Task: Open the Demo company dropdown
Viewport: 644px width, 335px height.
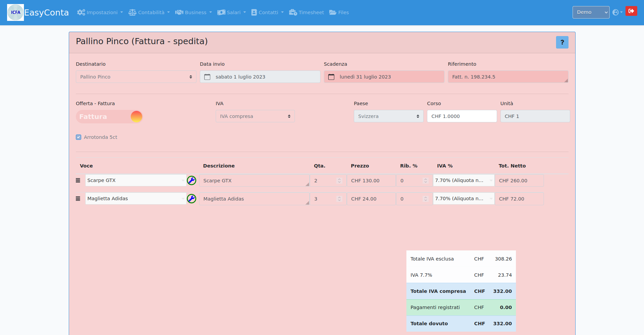Action: click(x=591, y=12)
